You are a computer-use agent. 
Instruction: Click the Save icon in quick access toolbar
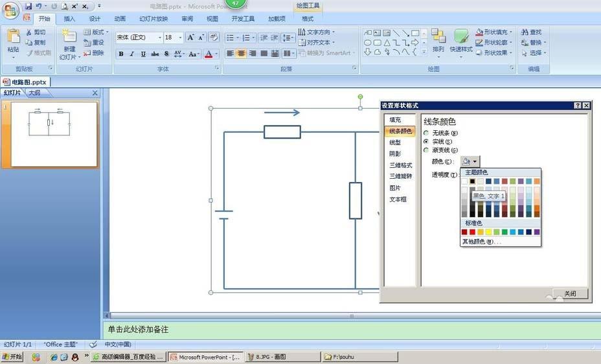(x=28, y=6)
